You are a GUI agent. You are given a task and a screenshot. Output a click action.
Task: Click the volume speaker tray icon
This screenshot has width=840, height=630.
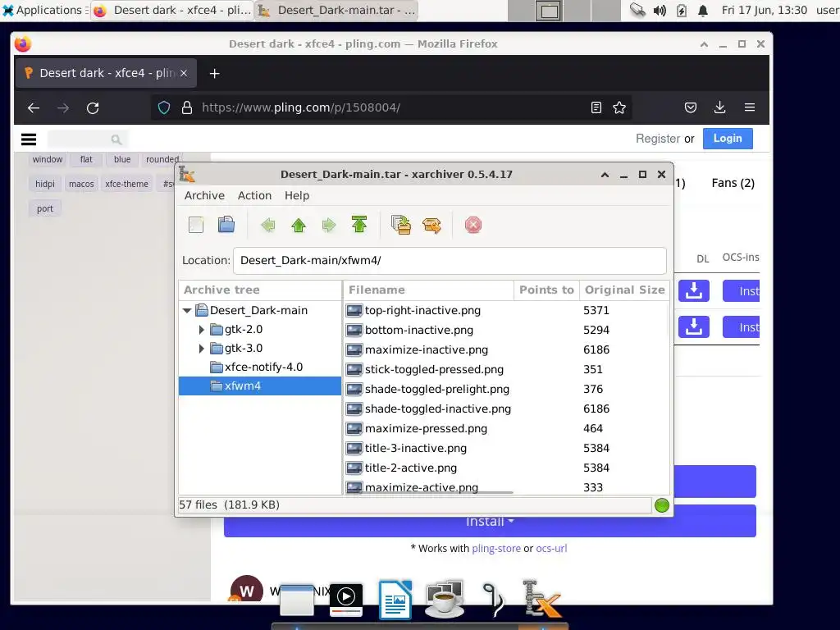pyautogui.click(x=660, y=10)
